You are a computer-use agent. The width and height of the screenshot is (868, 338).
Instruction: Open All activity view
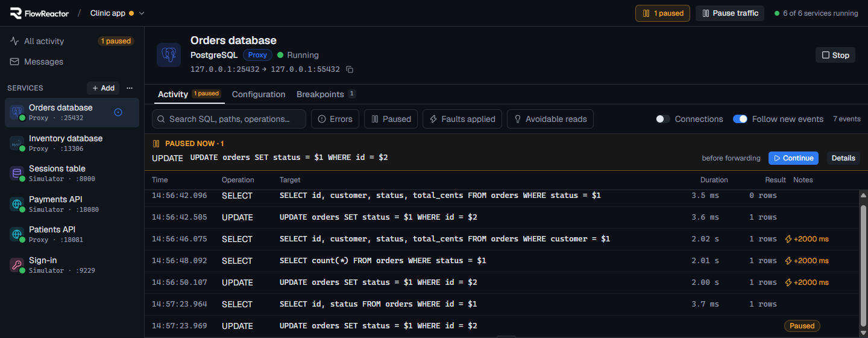point(43,41)
